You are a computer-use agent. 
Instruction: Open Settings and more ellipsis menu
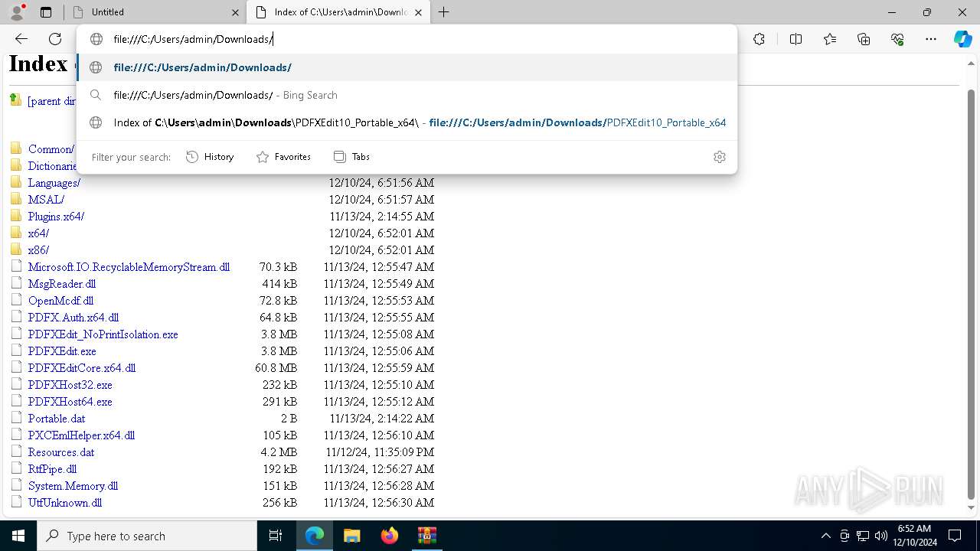click(x=931, y=39)
